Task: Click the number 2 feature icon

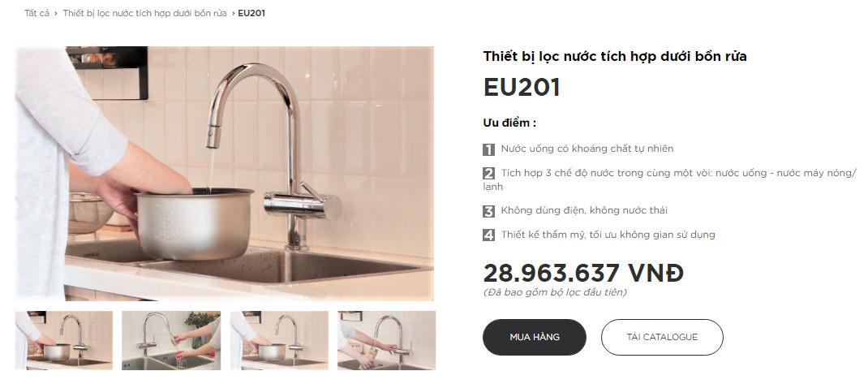Action: (488, 174)
